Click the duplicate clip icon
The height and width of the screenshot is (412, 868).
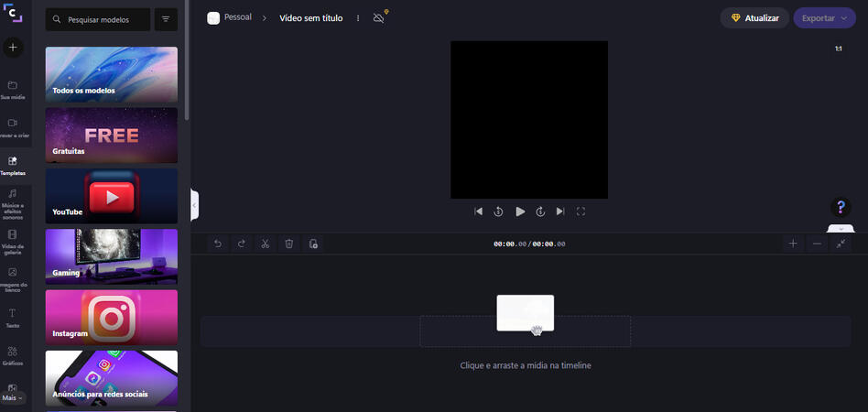(313, 244)
